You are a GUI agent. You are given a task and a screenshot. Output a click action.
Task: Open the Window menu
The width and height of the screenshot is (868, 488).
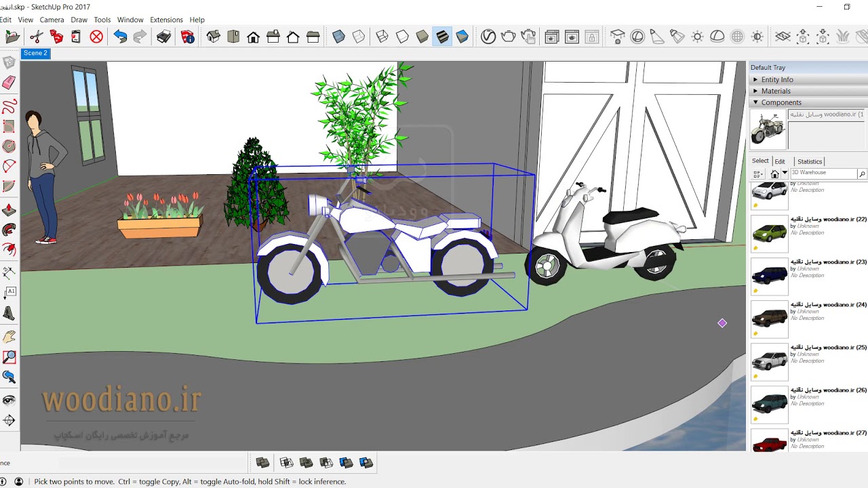(130, 20)
